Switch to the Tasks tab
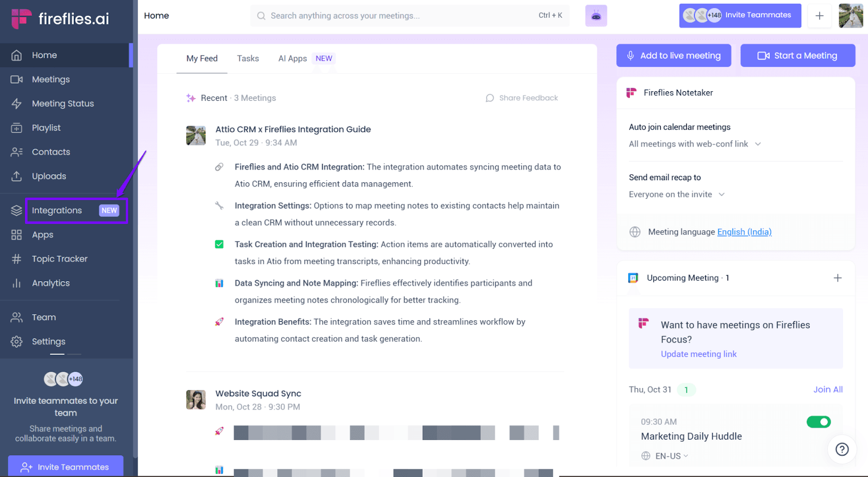This screenshot has width=868, height=477. click(248, 59)
